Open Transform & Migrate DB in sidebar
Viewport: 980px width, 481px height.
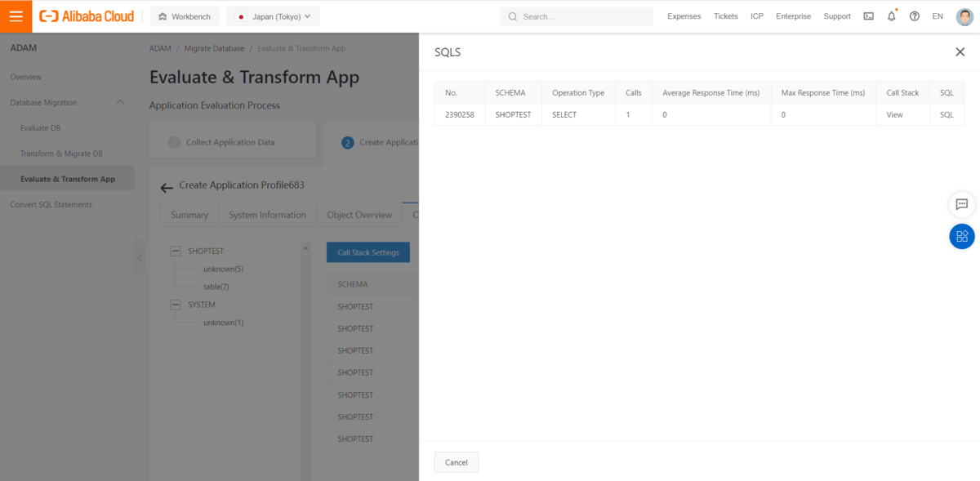pyautogui.click(x=61, y=154)
